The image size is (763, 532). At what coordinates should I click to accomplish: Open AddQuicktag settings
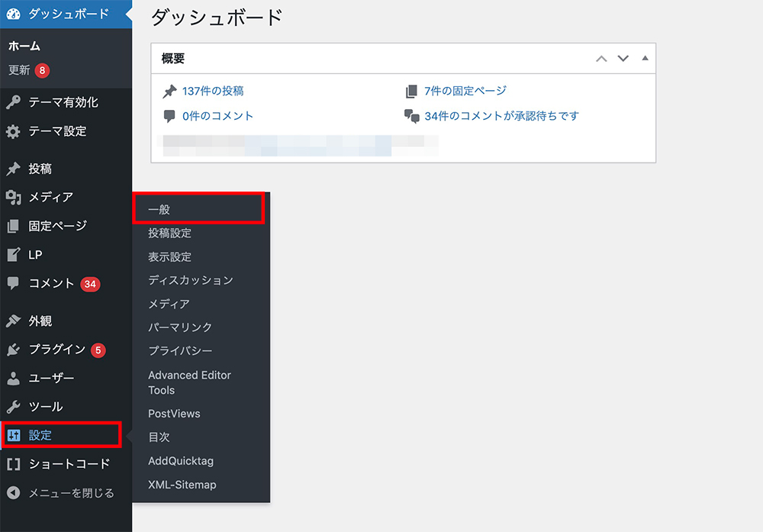click(181, 461)
